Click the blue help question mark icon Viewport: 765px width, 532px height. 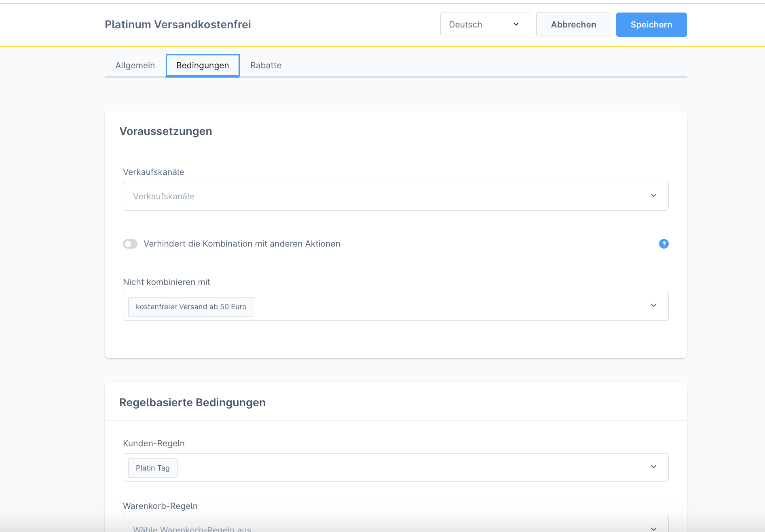point(664,244)
